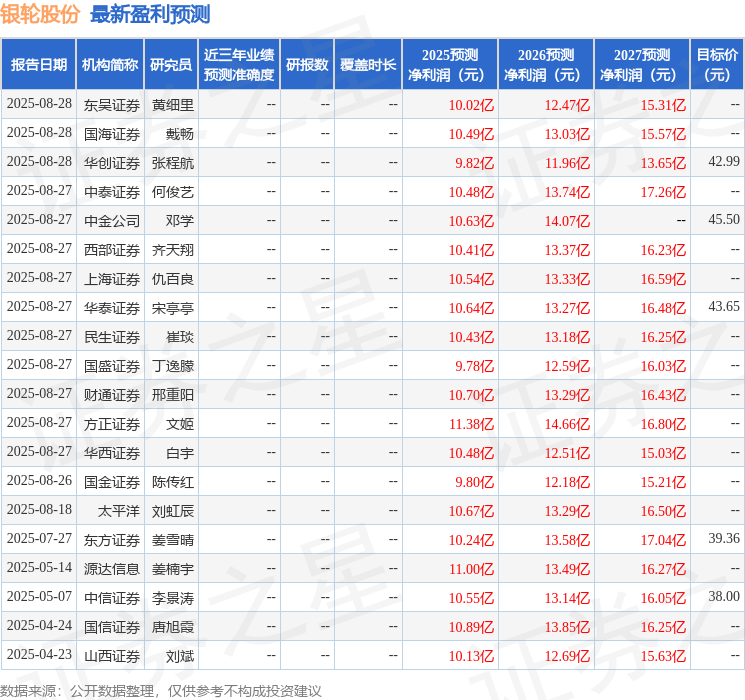This screenshot has width=745, height=700.
Task: Click analyst name 陈传红
Action: 173,482
